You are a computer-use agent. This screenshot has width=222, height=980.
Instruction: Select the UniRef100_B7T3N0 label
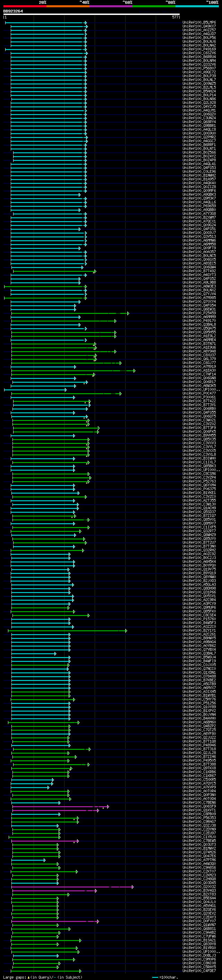pos(199,546)
